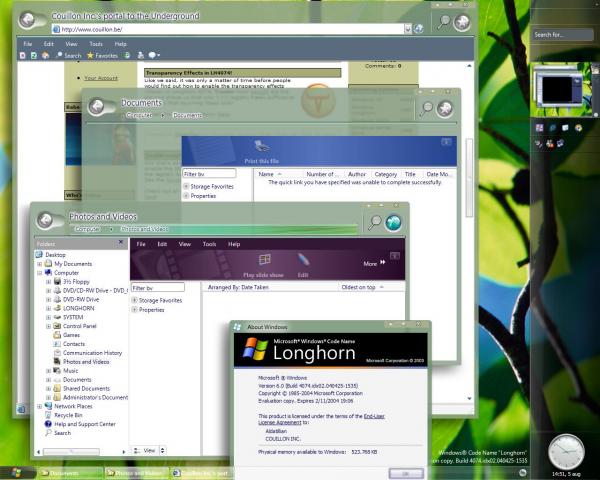Click Print this file icon in Documents
Viewport: 600px width, 480px height.
click(x=262, y=146)
